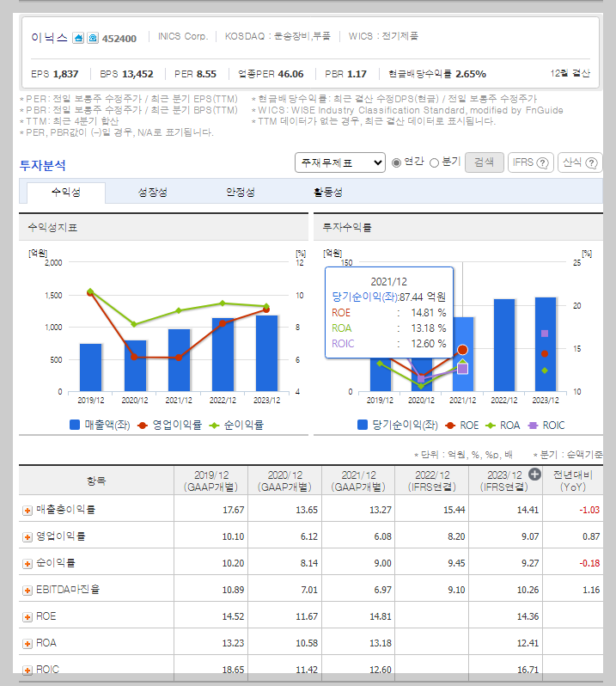This screenshot has width=616, height=686.
Task: Click the plus icon in 2023/12 column header
Action: [534, 475]
